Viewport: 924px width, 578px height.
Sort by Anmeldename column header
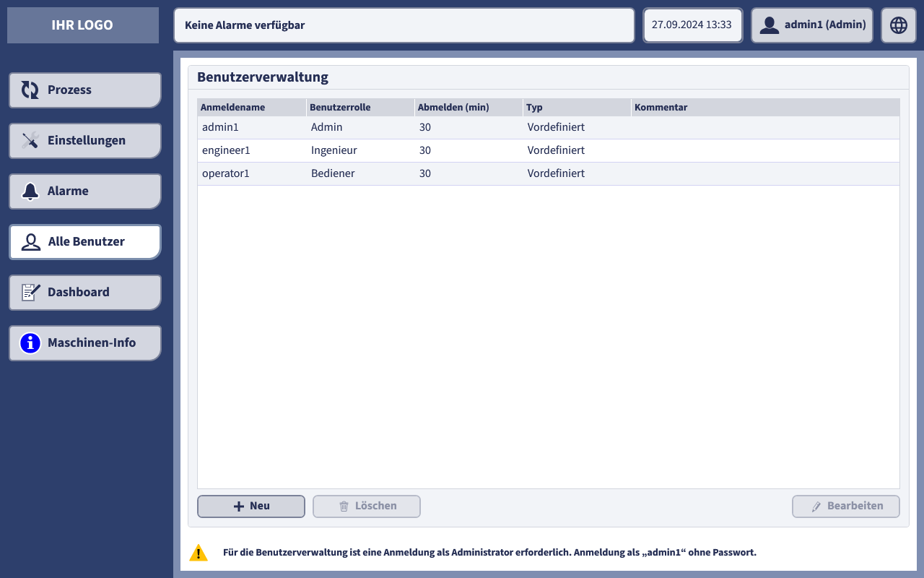(x=252, y=107)
